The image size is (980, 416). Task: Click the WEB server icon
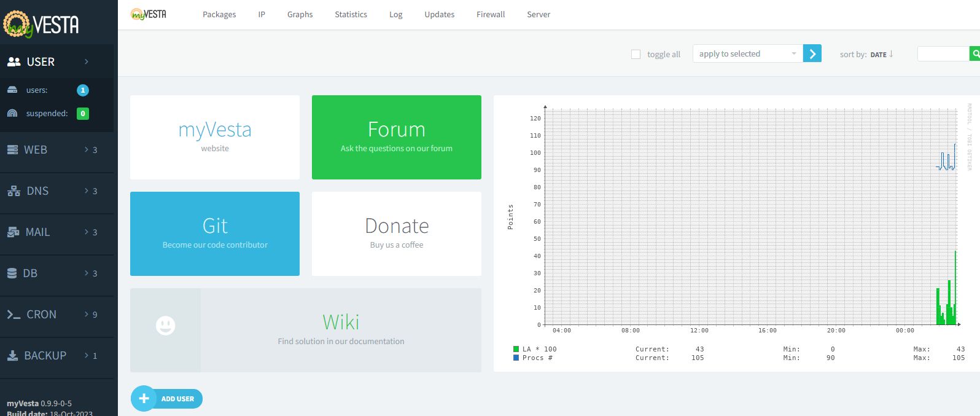[12, 149]
